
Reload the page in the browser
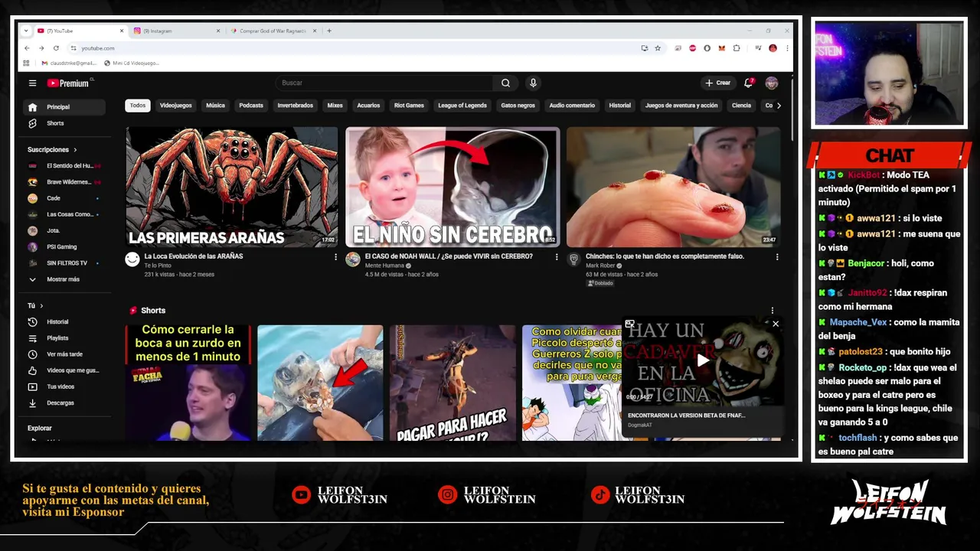(x=56, y=48)
